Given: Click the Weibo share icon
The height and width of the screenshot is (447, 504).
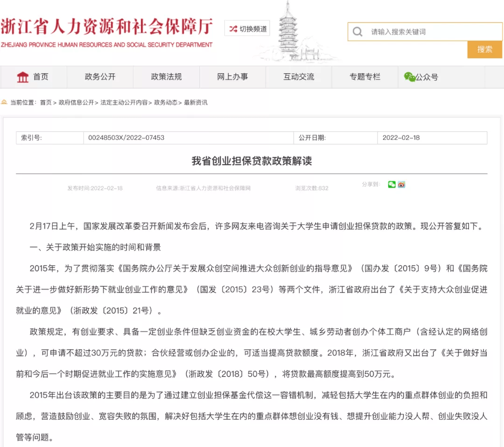Looking at the screenshot, I should 401,185.
